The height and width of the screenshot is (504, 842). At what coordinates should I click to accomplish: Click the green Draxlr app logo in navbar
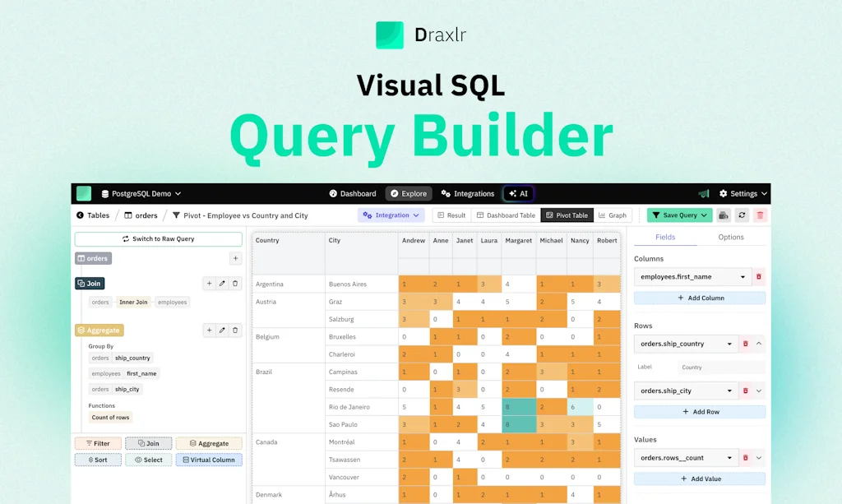[84, 193]
